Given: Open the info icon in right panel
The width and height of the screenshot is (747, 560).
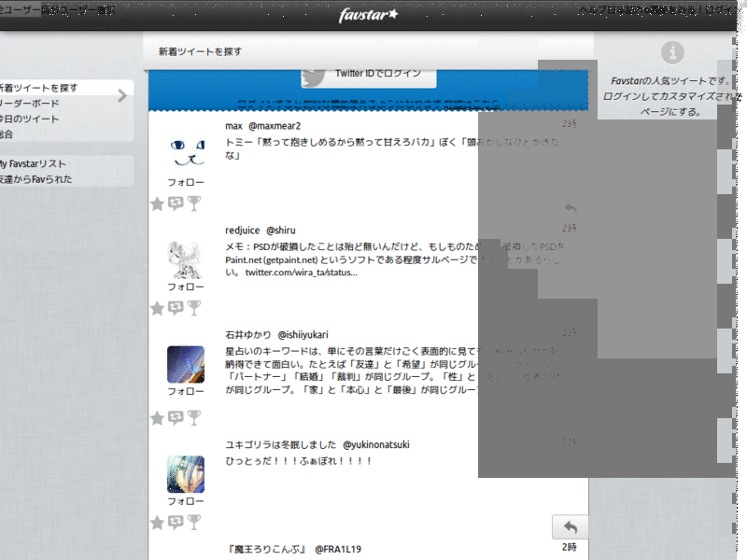Looking at the screenshot, I should [x=672, y=52].
